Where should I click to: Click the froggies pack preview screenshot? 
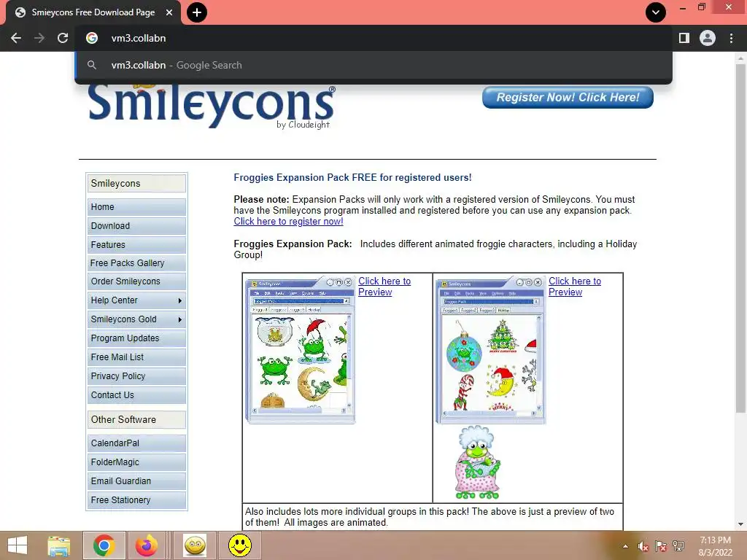[x=300, y=349]
